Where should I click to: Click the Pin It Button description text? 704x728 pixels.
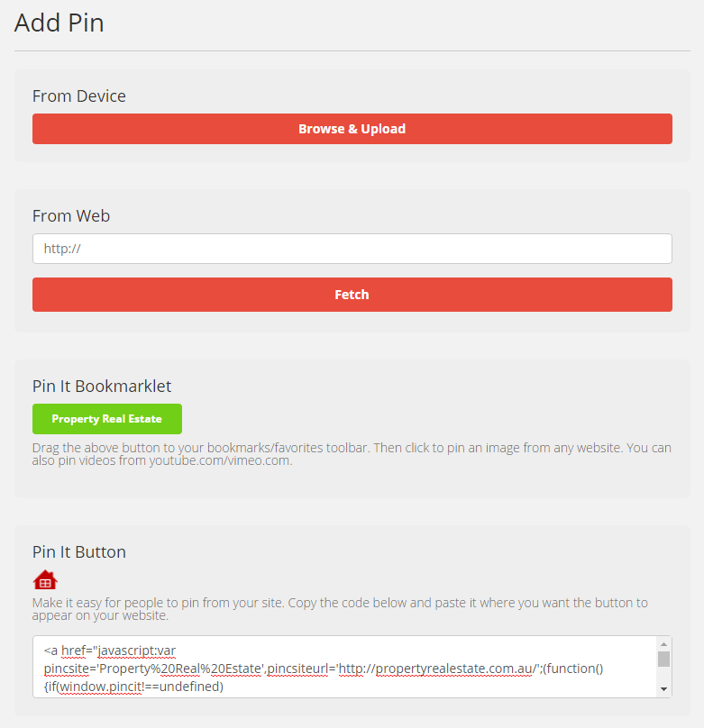coord(340,609)
